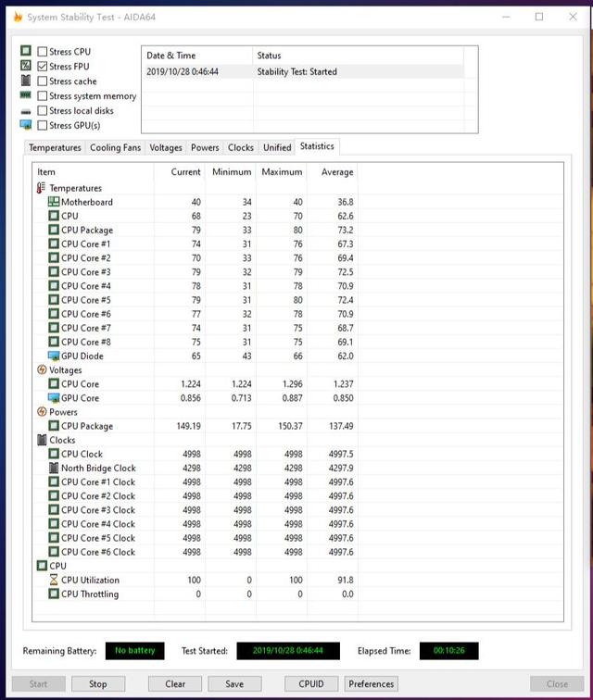The width and height of the screenshot is (593, 700).
Task: Click the Powers category icon
Action: click(42, 412)
